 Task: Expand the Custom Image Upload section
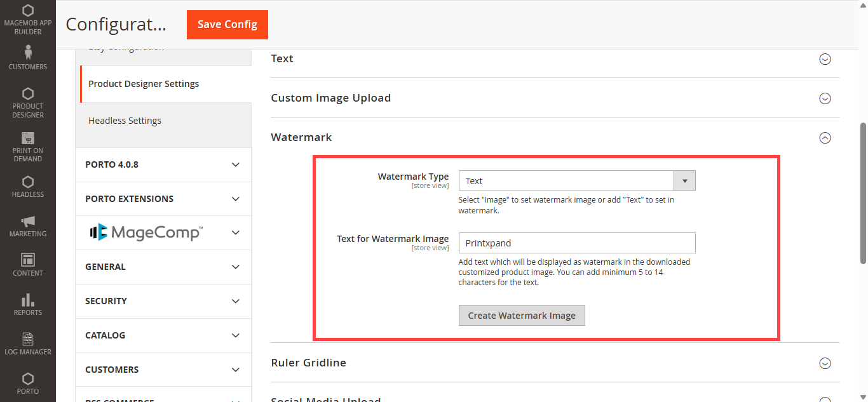[825, 98]
